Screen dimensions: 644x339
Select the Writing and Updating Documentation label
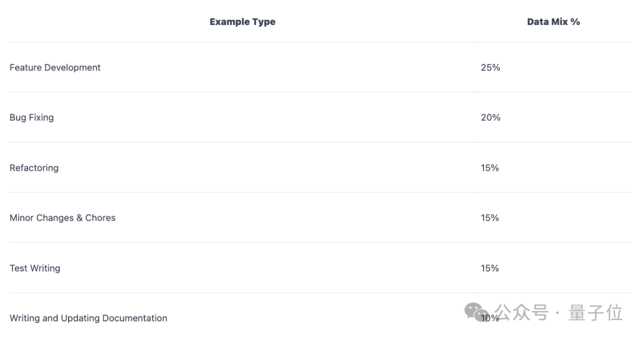point(88,318)
